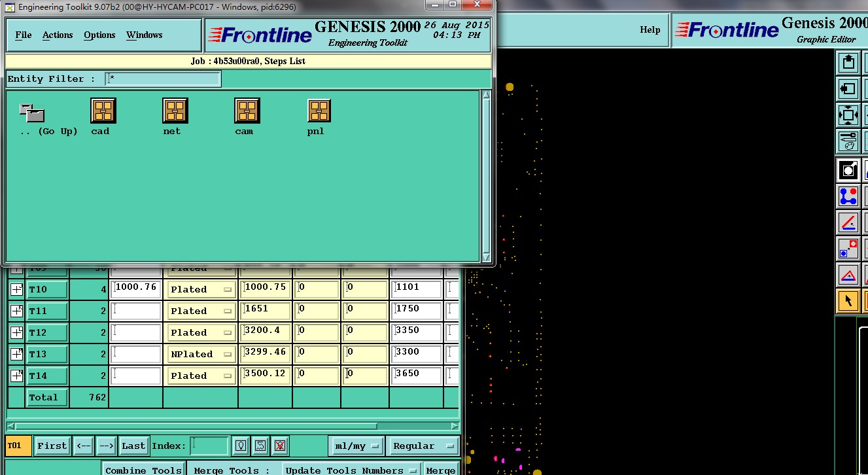Click the black square feature icon
This screenshot has height=475, width=868.
tap(848, 170)
